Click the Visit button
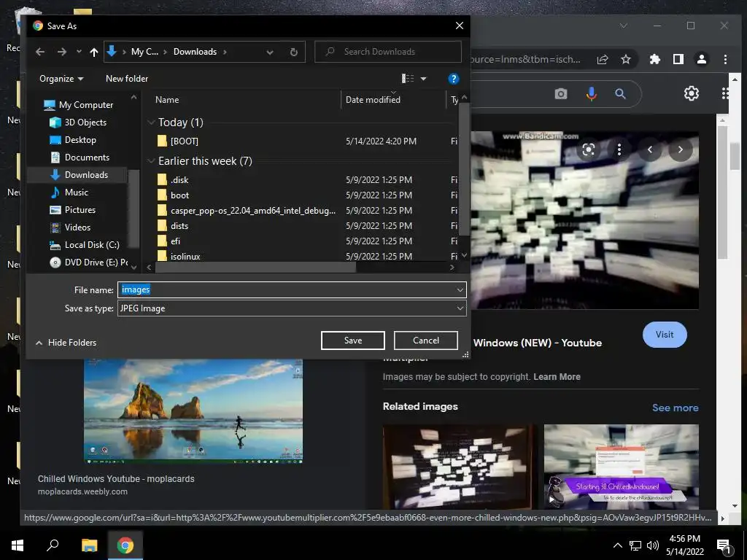This screenshot has height=560, width=747. click(665, 335)
